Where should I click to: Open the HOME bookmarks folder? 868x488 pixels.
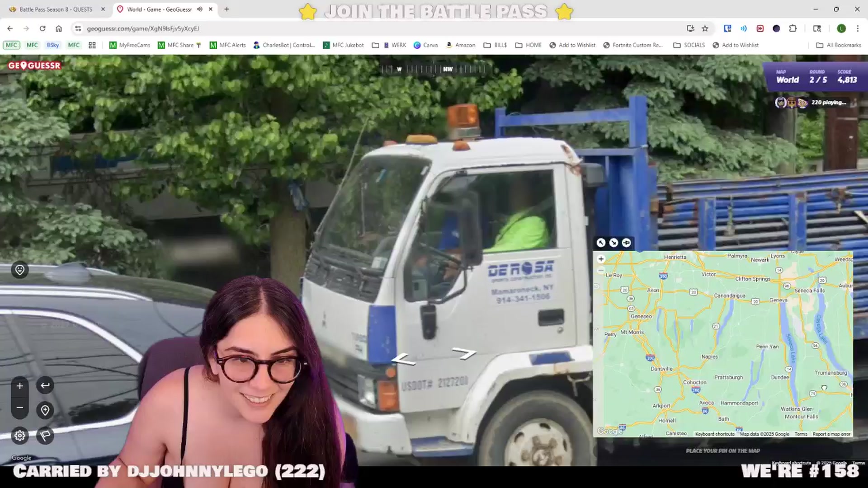click(x=528, y=45)
